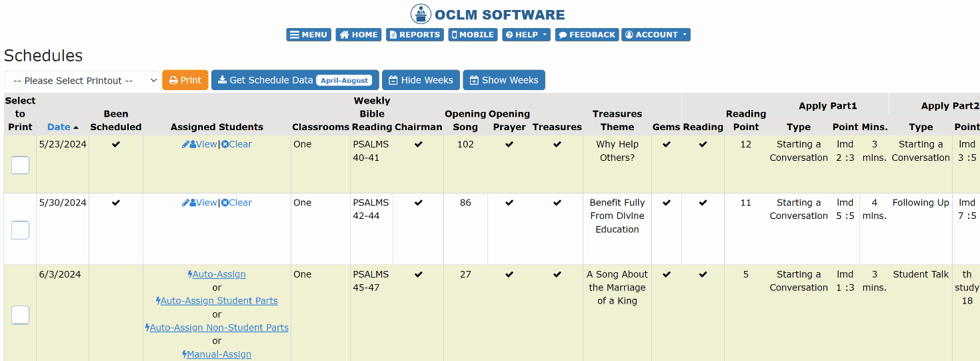Click the pencil edit icon for 5/23/2024
Viewport: 980px width, 361px height.
pyautogui.click(x=185, y=145)
